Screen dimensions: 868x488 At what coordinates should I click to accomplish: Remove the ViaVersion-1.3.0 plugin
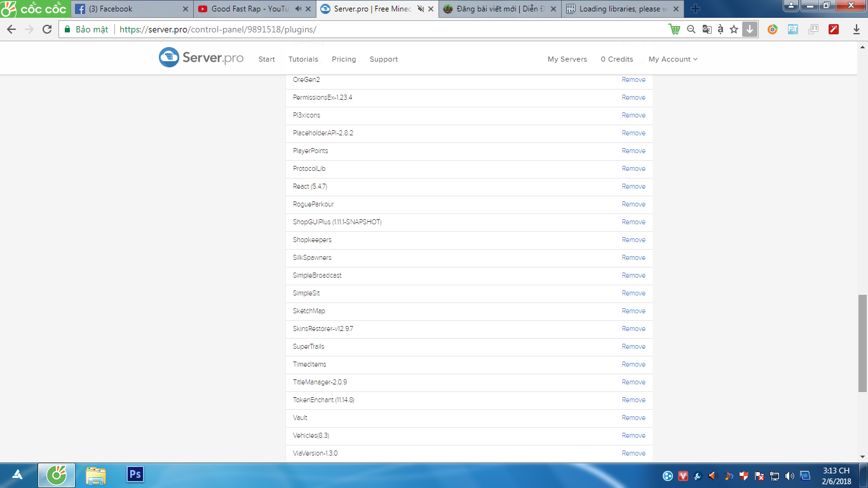coord(634,453)
